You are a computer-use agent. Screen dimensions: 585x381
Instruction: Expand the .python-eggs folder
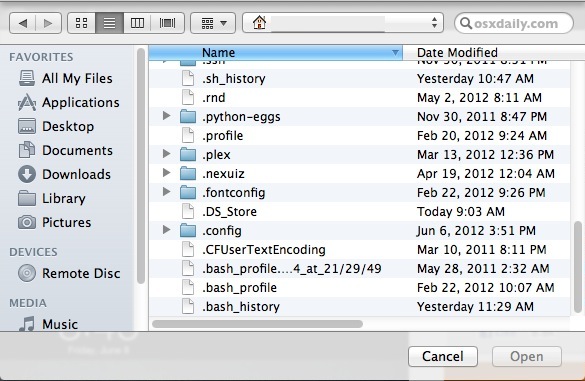pyautogui.click(x=167, y=116)
